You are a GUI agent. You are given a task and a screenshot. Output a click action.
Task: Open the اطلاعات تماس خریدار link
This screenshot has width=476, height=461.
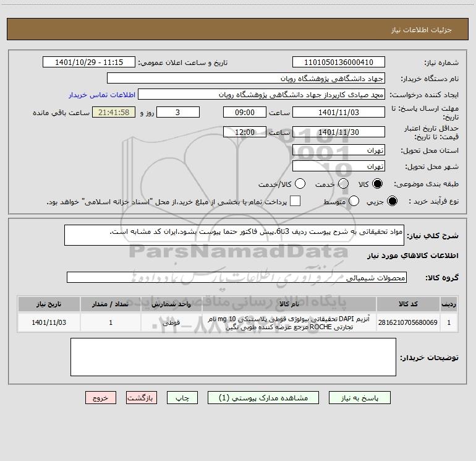102,95
